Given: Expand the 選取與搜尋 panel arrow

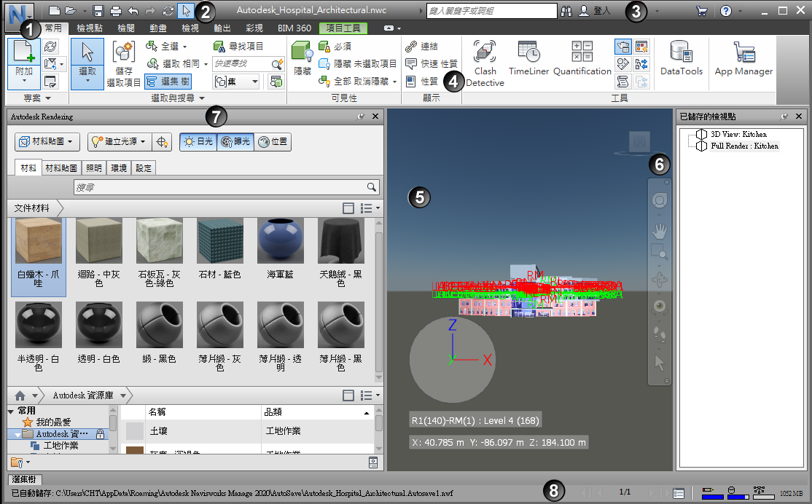Looking at the screenshot, I should 202,98.
